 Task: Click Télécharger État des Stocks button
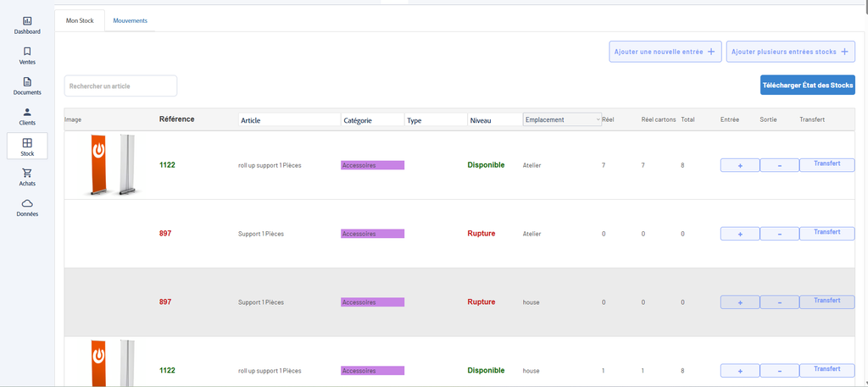(808, 86)
